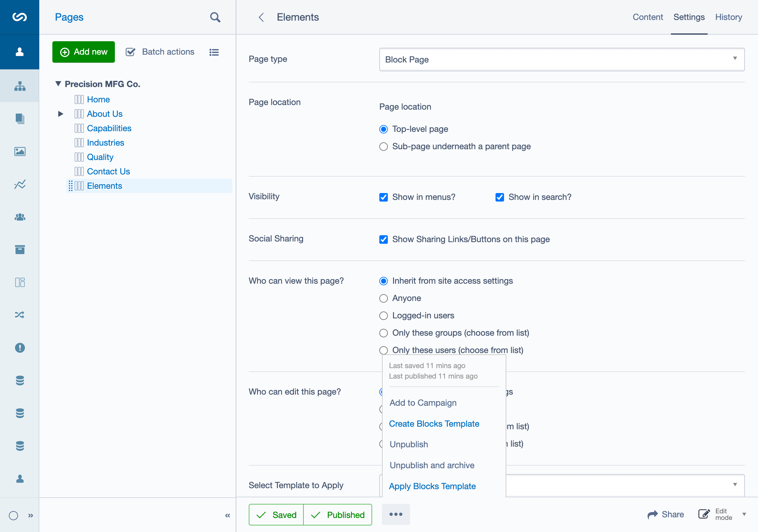Open the Archive box icon in sidebar
Viewport: 758px width, 532px height.
tap(20, 250)
